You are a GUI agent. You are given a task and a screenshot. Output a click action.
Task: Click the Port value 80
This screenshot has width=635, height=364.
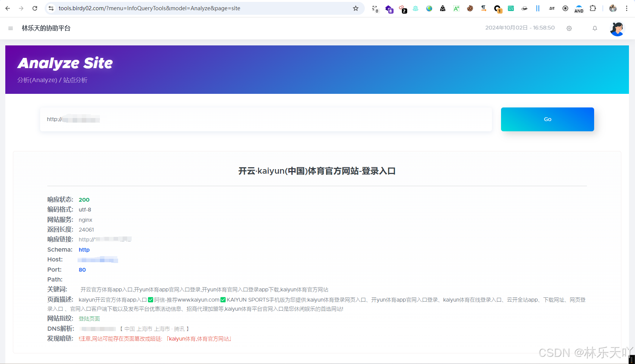82,270
